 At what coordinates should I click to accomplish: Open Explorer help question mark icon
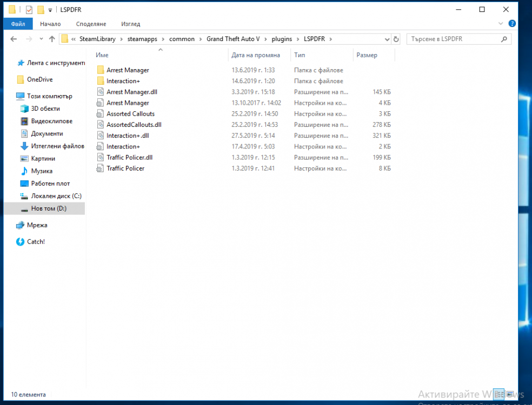click(x=512, y=23)
